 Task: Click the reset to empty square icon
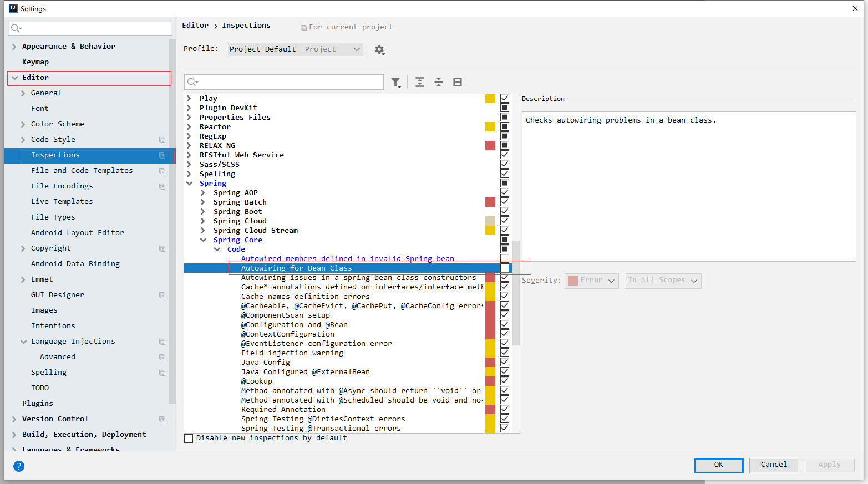pyautogui.click(x=458, y=83)
